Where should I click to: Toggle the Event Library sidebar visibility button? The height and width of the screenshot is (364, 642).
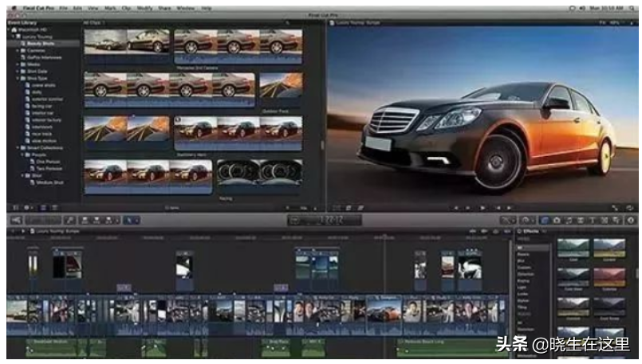[14, 208]
